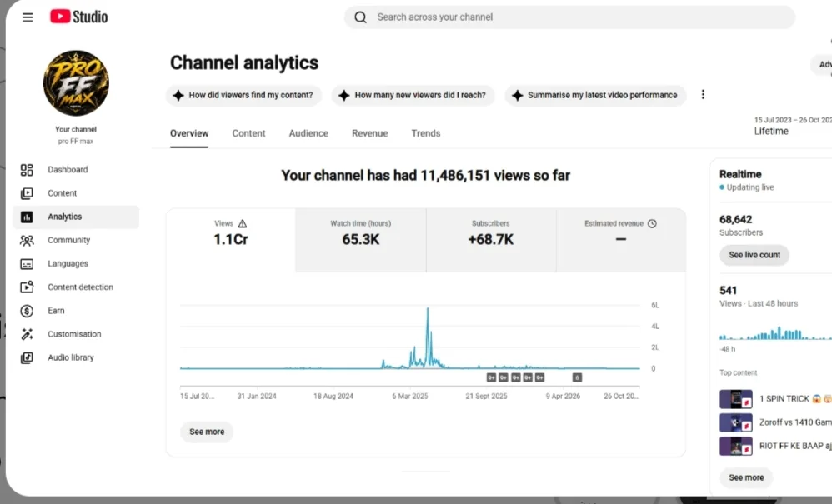Open 'RIOT FF KE BAAP' thumbnail
Viewport: 832px width, 504px height.
pyautogui.click(x=736, y=446)
